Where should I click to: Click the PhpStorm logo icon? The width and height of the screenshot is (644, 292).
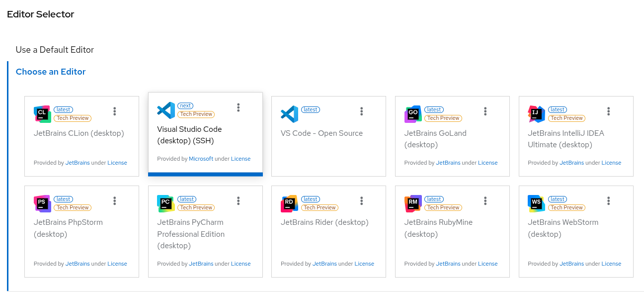coord(42,203)
